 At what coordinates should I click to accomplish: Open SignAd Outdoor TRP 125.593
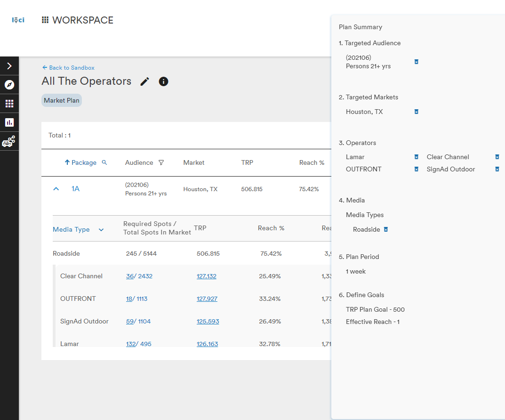coord(208,321)
